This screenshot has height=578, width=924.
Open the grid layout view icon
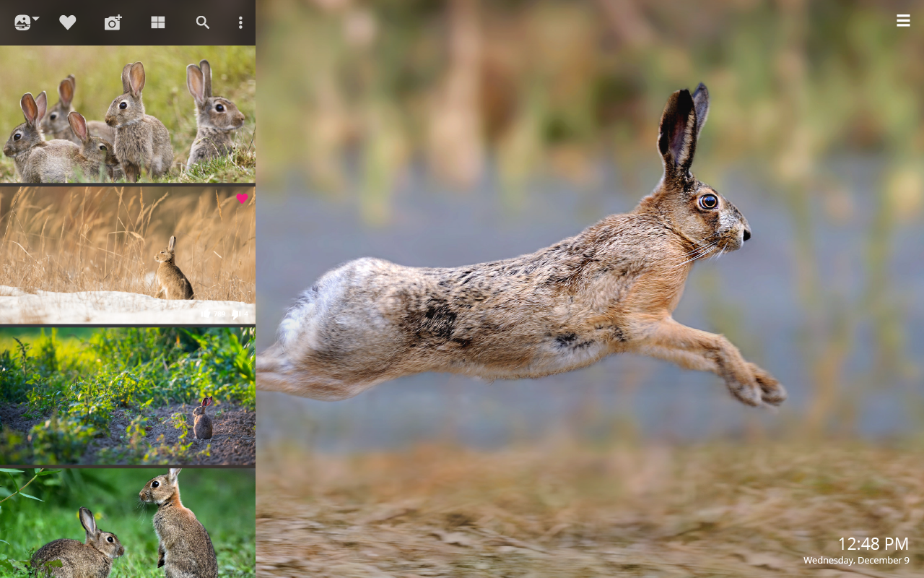pos(157,22)
